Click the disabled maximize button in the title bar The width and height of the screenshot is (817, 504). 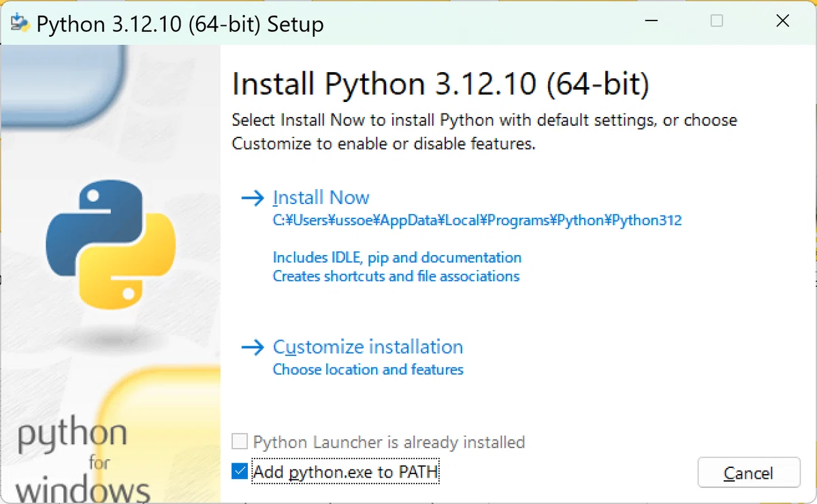(717, 21)
